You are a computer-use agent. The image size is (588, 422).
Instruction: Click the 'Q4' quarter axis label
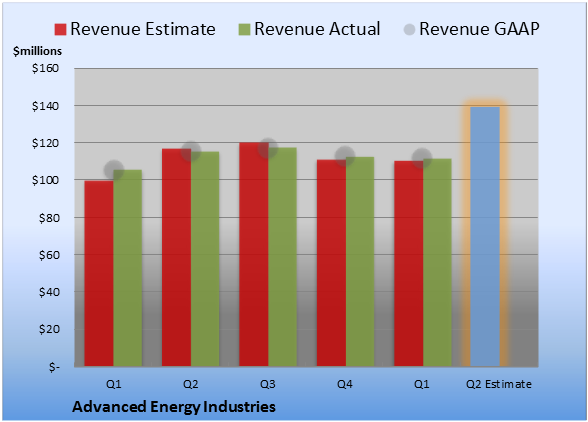click(345, 384)
